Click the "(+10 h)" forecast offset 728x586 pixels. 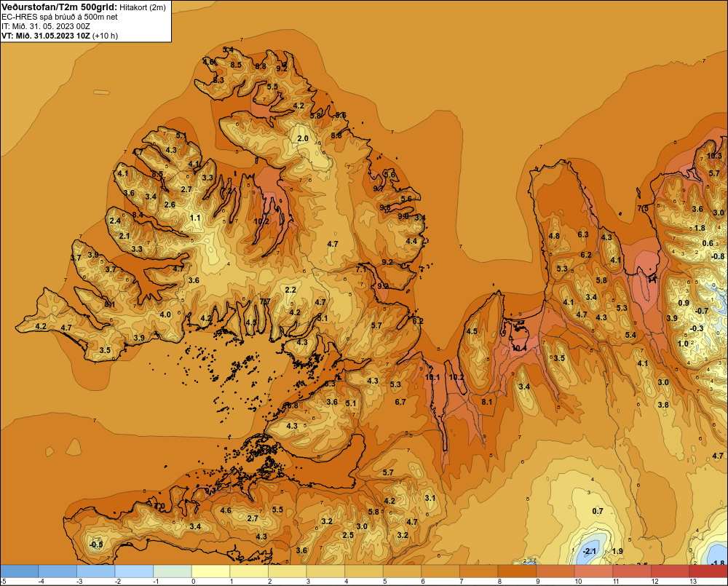click(106, 36)
